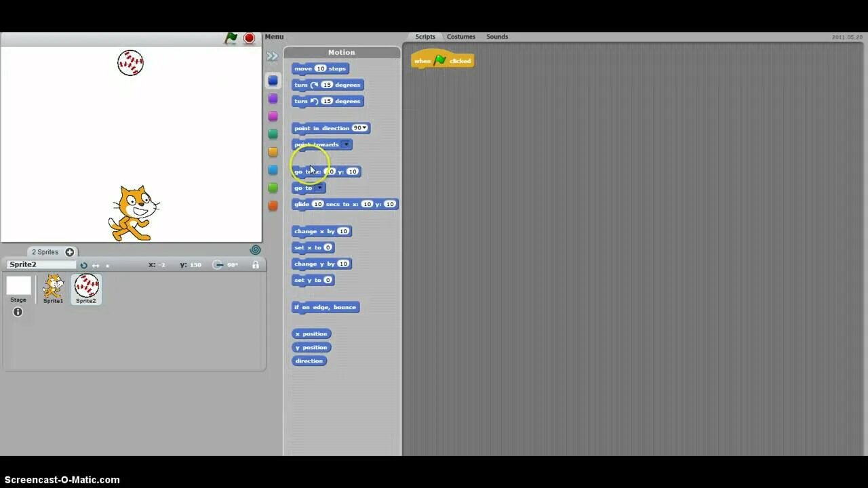
Task: Click the y: 150 coordinate readout
Action: click(191, 265)
